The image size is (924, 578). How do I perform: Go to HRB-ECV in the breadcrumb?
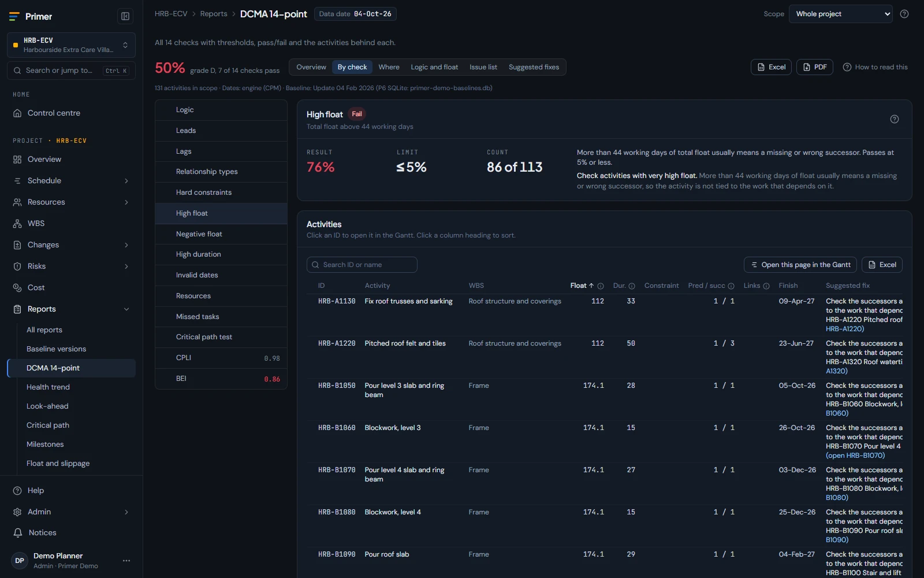(x=171, y=14)
